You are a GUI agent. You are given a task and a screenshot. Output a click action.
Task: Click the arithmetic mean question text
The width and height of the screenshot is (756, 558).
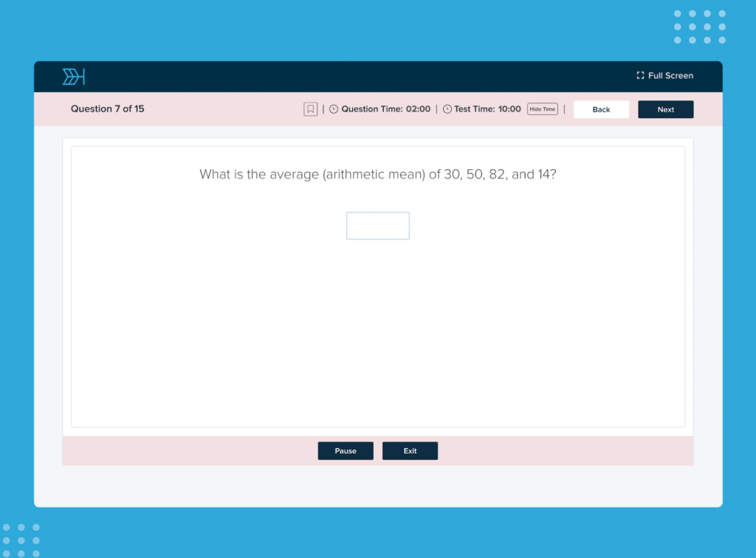[378, 174]
